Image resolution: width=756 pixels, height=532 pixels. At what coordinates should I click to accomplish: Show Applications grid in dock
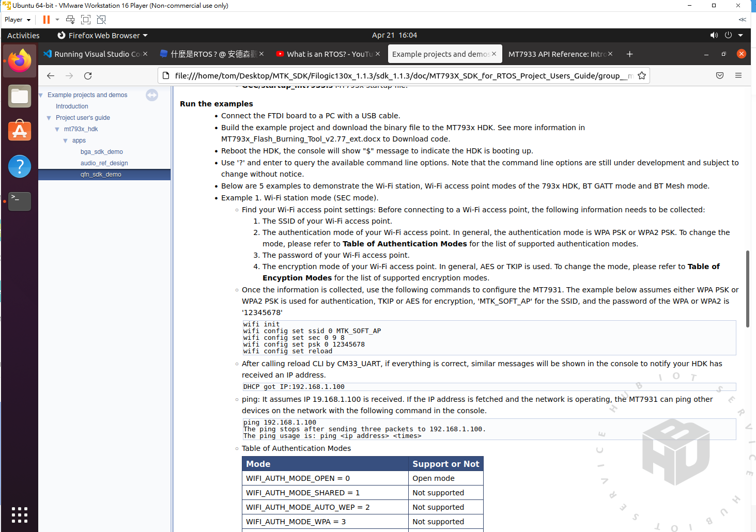tap(20, 514)
